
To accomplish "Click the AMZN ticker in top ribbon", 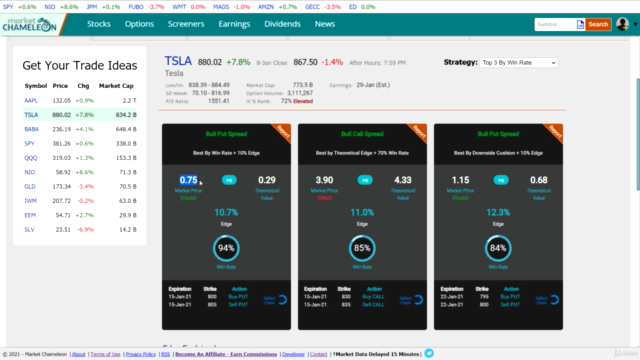I will [266, 7].
